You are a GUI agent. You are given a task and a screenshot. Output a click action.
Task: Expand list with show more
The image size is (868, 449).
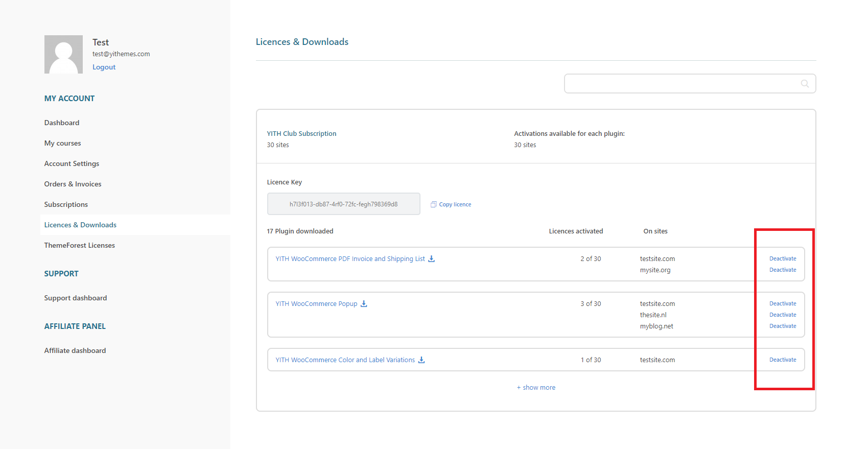(x=536, y=388)
